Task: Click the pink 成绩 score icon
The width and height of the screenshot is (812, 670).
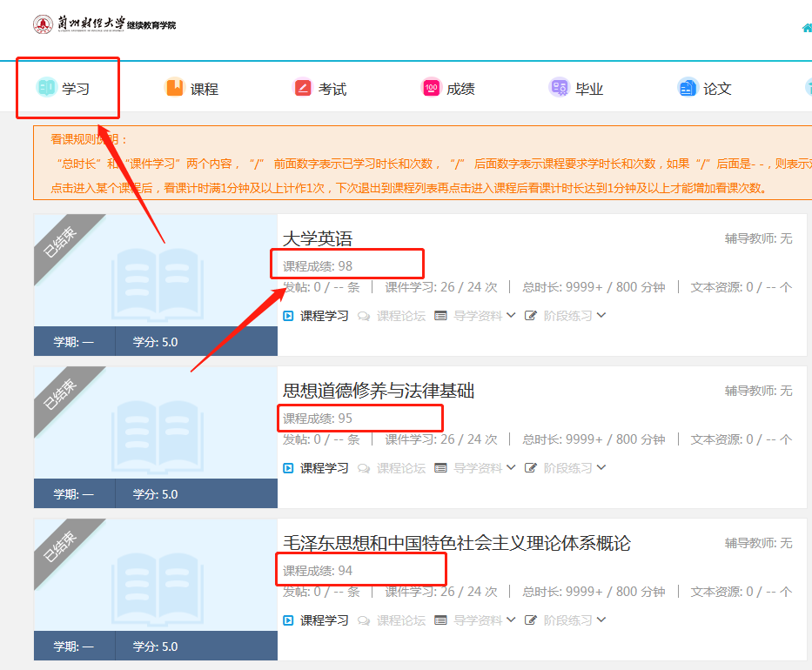Action: 431,88
